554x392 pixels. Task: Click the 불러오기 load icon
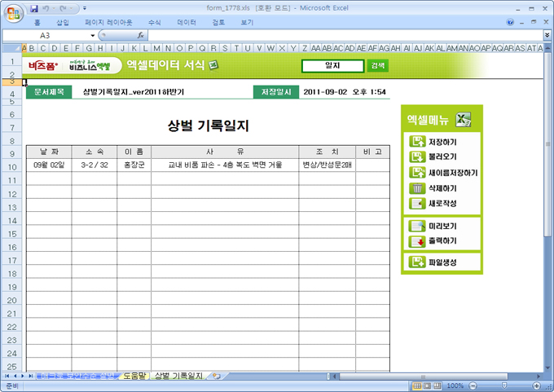click(x=417, y=156)
